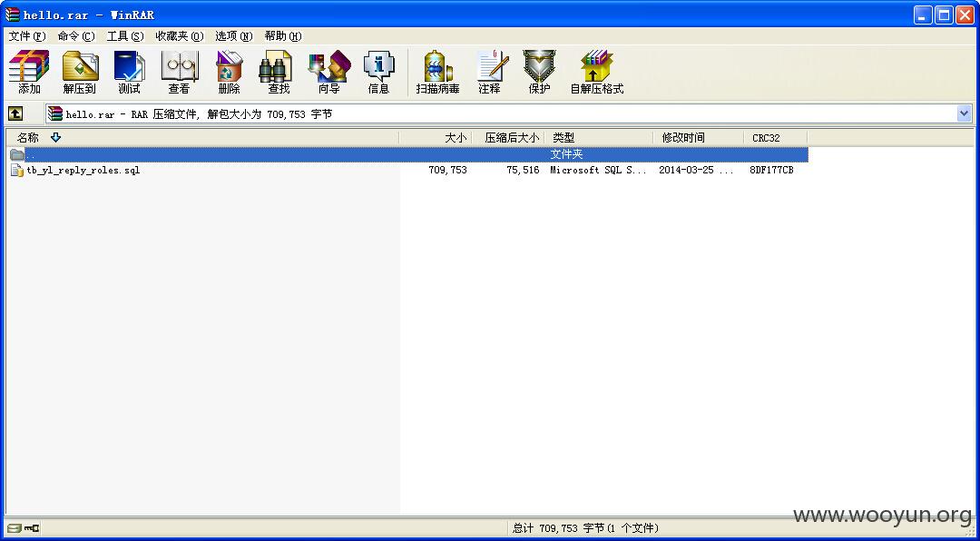Sort by Type (类型) column header
Screen dimensions: 980x541
[599, 138]
